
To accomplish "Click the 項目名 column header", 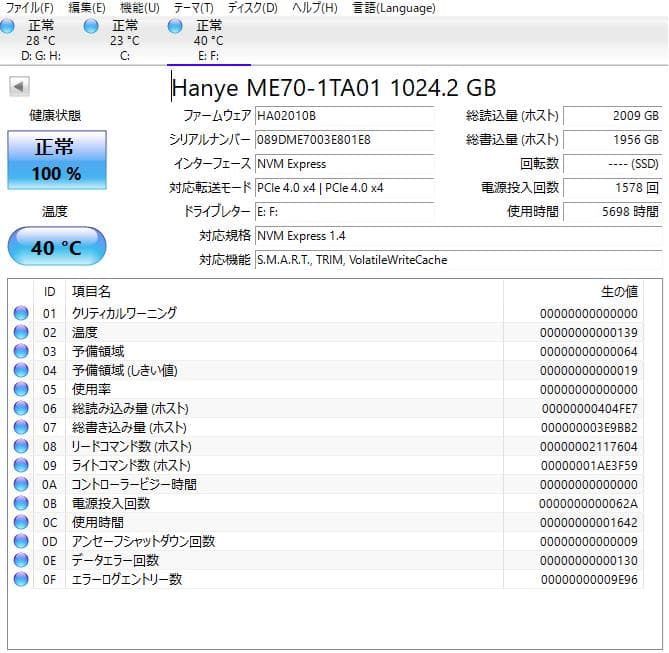I will point(284,292).
